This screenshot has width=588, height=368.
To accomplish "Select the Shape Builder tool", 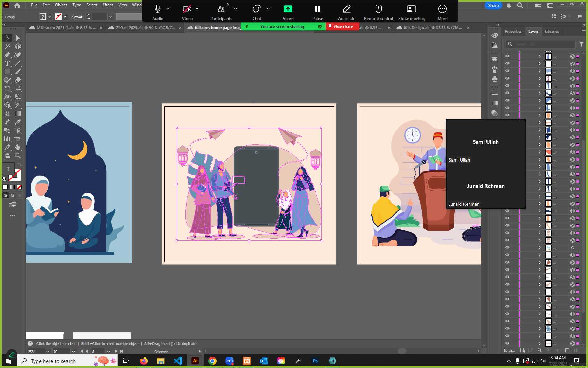I will pyautogui.click(x=7, y=105).
